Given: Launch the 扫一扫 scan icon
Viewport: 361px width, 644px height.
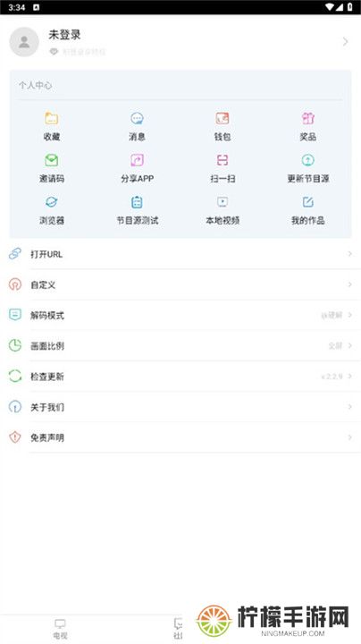Looking at the screenshot, I should pyautogui.click(x=222, y=160).
